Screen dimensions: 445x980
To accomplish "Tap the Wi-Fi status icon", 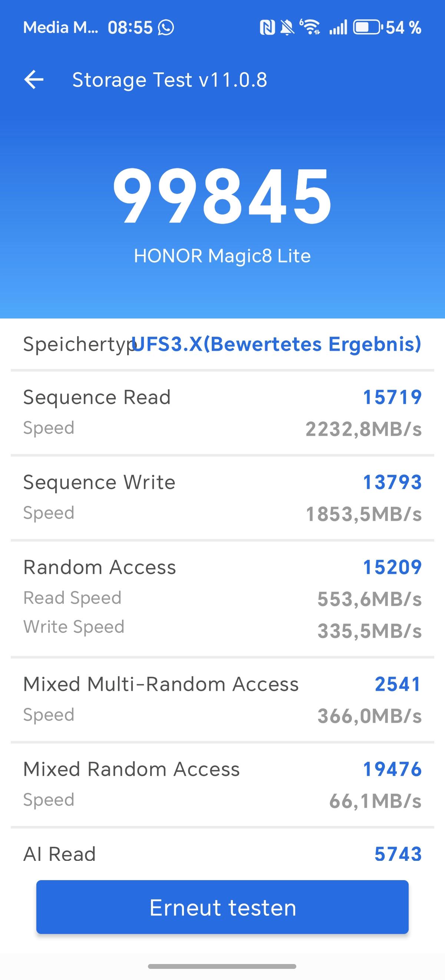I will pyautogui.click(x=310, y=27).
